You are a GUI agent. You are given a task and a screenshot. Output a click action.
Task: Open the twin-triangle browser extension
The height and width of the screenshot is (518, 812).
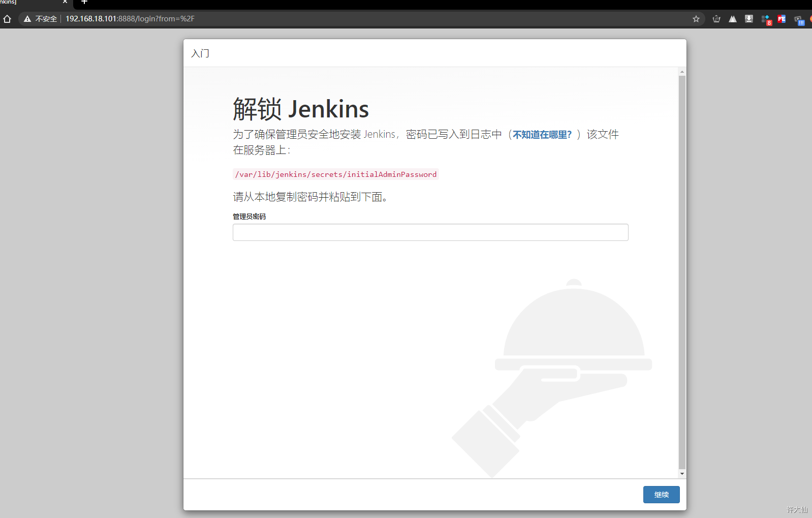(x=733, y=19)
